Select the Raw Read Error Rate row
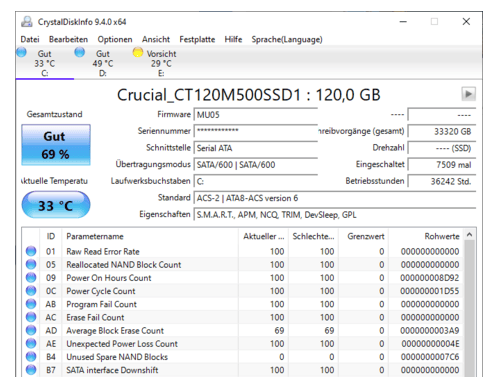This screenshot has height=377, width=500. tap(243, 251)
